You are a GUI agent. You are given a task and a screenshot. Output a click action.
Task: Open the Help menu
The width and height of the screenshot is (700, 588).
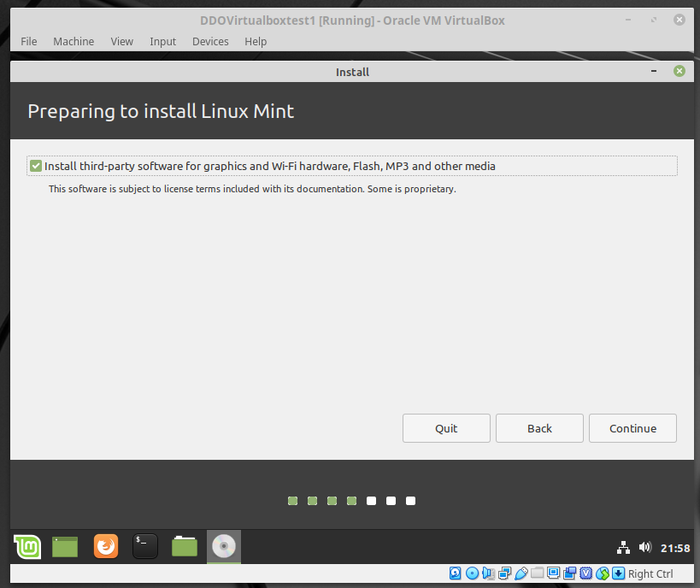pyautogui.click(x=256, y=42)
